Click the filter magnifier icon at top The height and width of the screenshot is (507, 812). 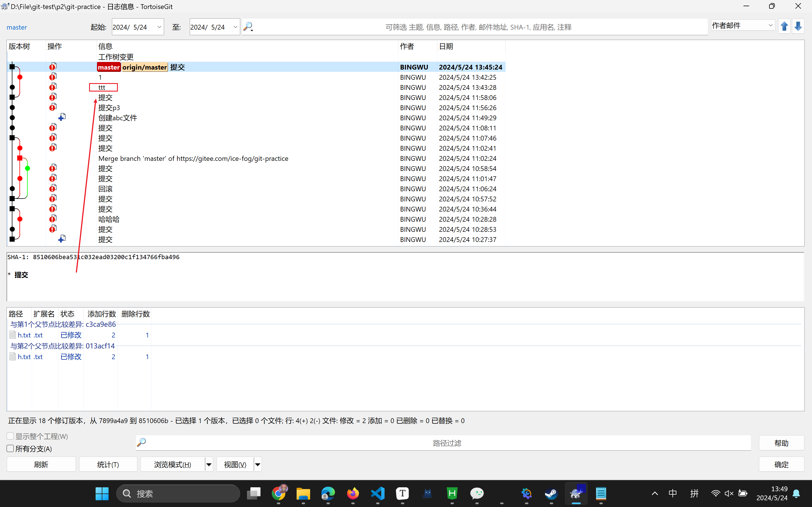point(248,26)
